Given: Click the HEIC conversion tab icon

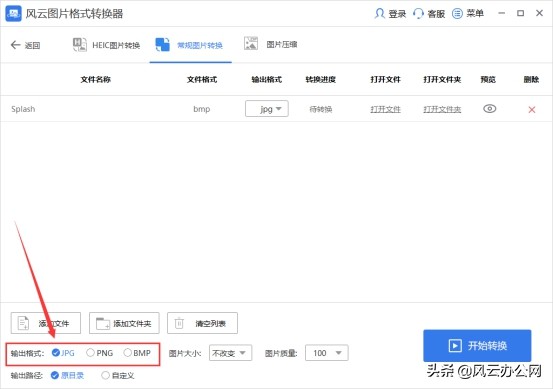Looking at the screenshot, I should click(x=80, y=45).
